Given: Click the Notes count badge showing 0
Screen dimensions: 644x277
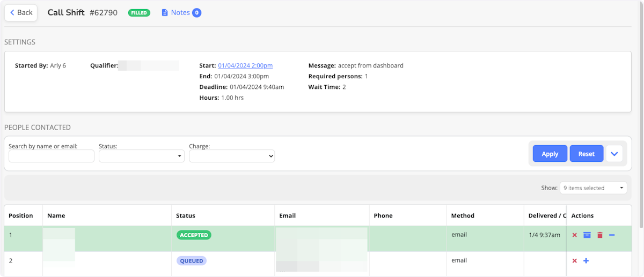Looking at the screenshot, I should coord(197,12).
